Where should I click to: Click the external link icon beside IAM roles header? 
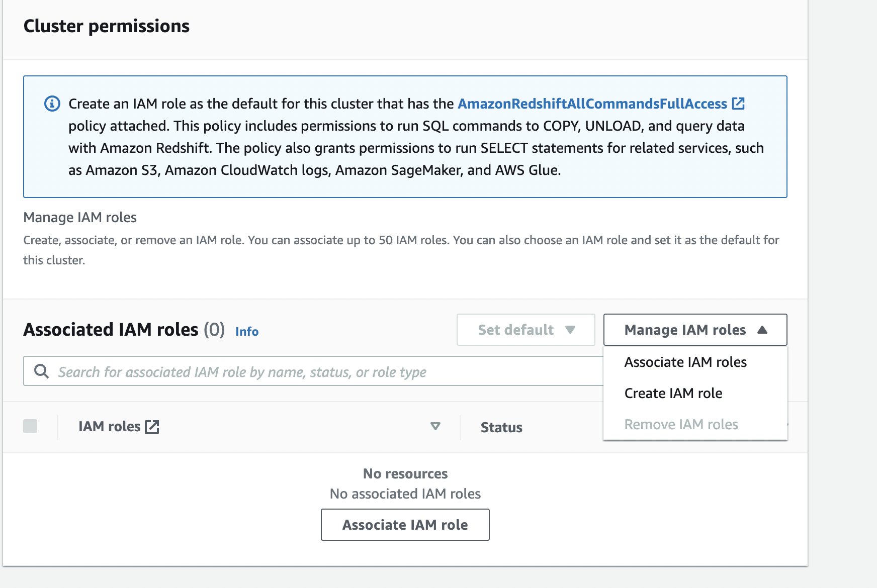(x=152, y=427)
